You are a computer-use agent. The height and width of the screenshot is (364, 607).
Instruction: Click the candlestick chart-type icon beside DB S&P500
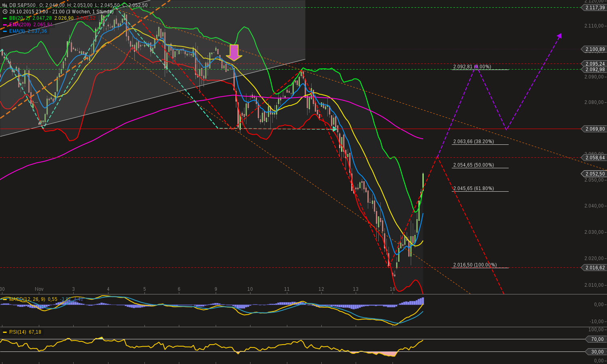pos(5,5)
